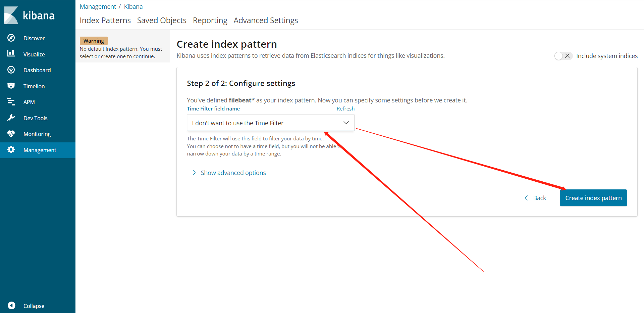The width and height of the screenshot is (644, 313).
Task: Click the Kibana logo icon
Action: (x=11, y=15)
